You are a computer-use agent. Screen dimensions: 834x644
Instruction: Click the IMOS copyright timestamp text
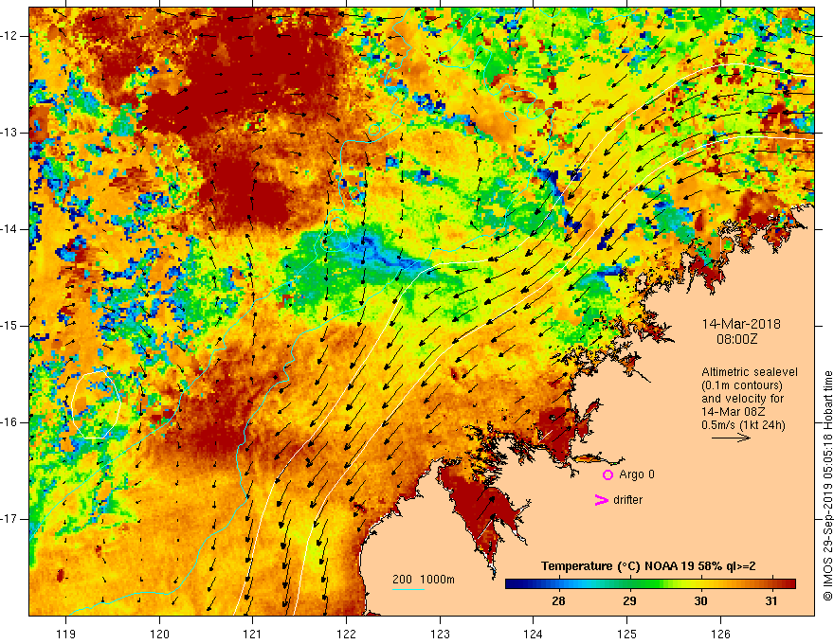[827, 486]
